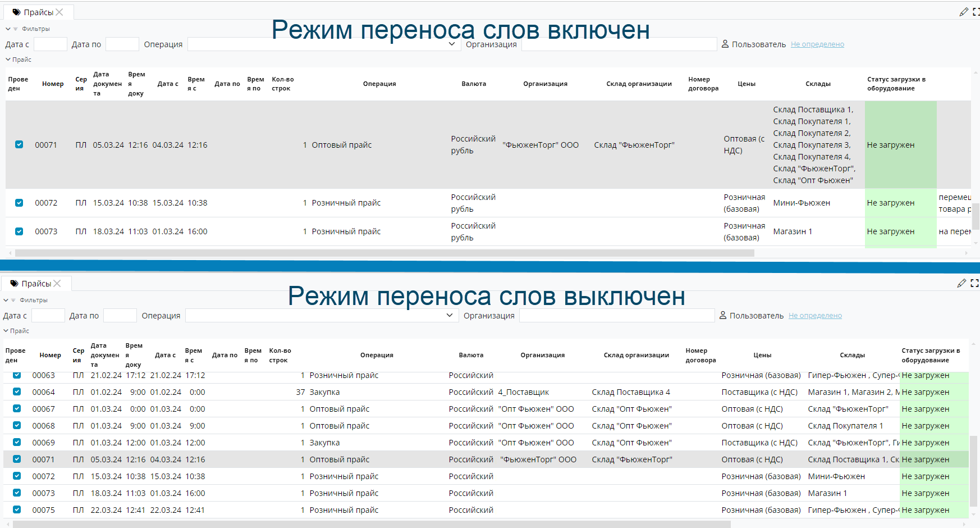Click the bottom 'Не определено' user link
The width and height of the screenshot is (980, 528).
[815, 316]
